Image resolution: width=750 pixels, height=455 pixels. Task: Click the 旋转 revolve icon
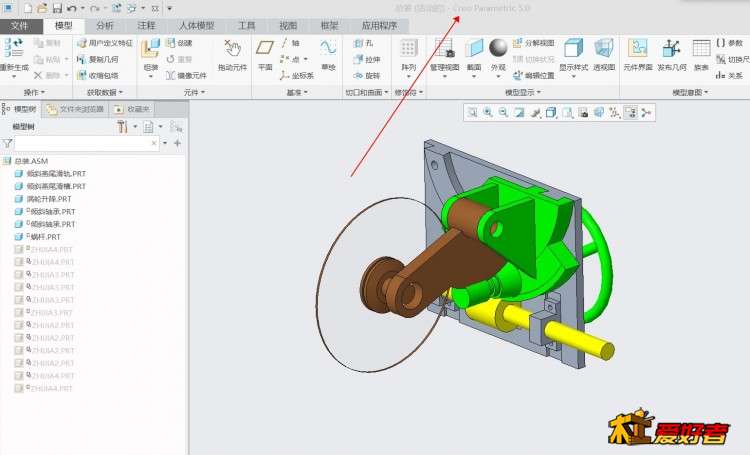359,76
